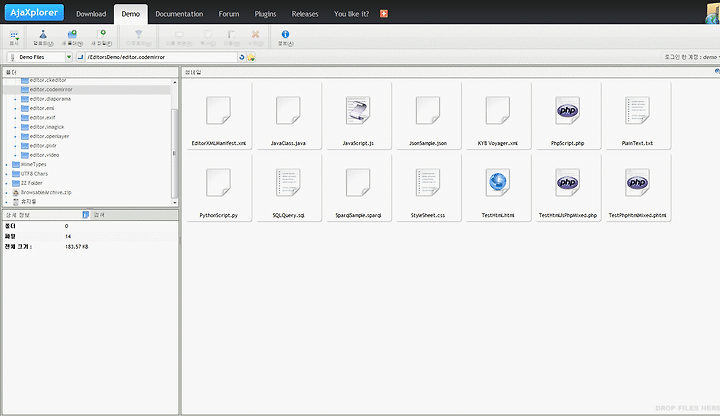Click the bookmarks star icon
This screenshot has height=416, width=720.
point(251,57)
